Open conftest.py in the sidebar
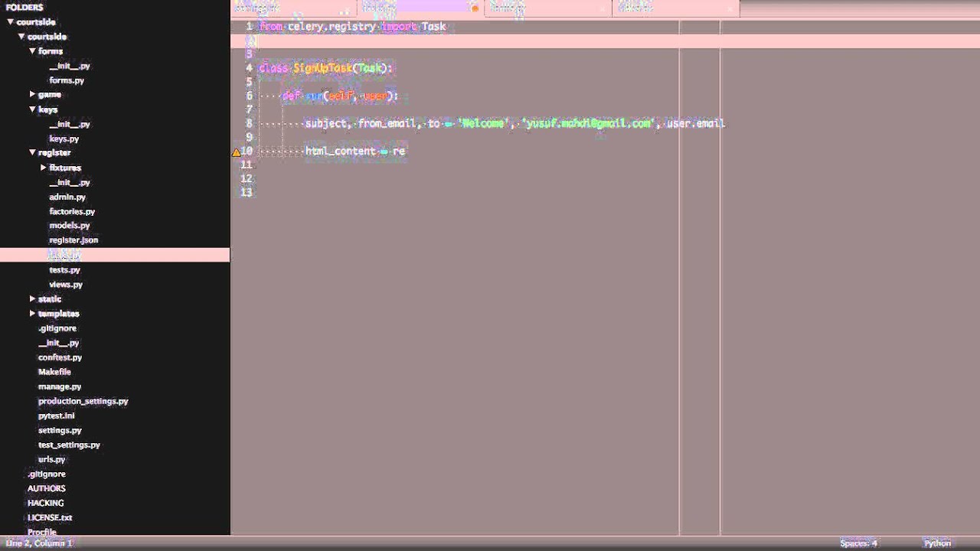Image resolution: width=980 pixels, height=551 pixels. 60,357
